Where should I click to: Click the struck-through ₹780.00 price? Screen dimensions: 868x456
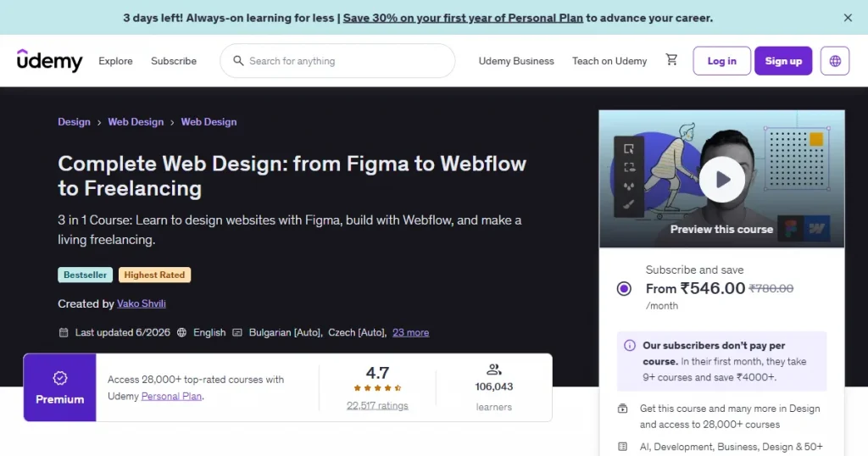pyautogui.click(x=771, y=288)
